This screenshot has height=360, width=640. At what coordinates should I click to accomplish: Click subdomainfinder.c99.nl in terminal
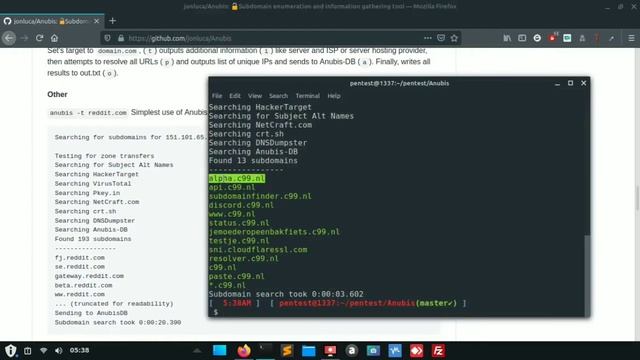pyautogui.click(x=260, y=196)
